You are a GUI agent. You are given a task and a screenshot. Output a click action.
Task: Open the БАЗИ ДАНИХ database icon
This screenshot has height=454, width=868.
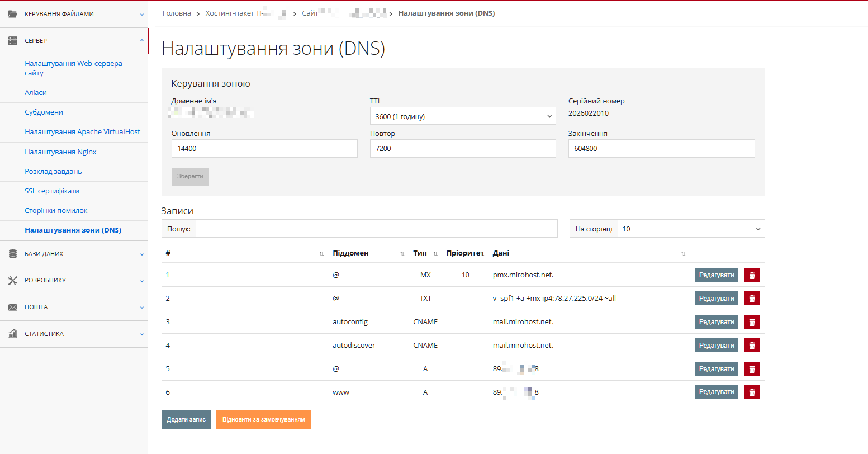(12, 253)
